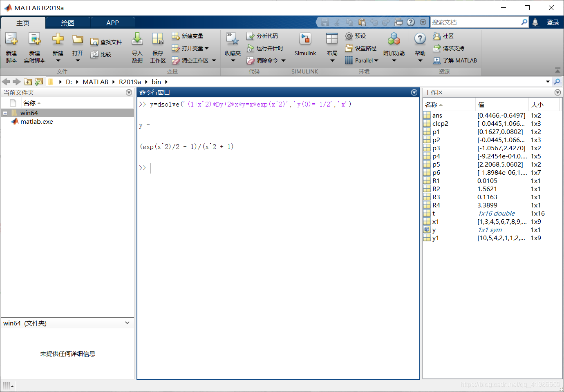Click Save Workspace (保存工作区) icon
The width and height of the screenshot is (564, 392).
(x=158, y=39)
